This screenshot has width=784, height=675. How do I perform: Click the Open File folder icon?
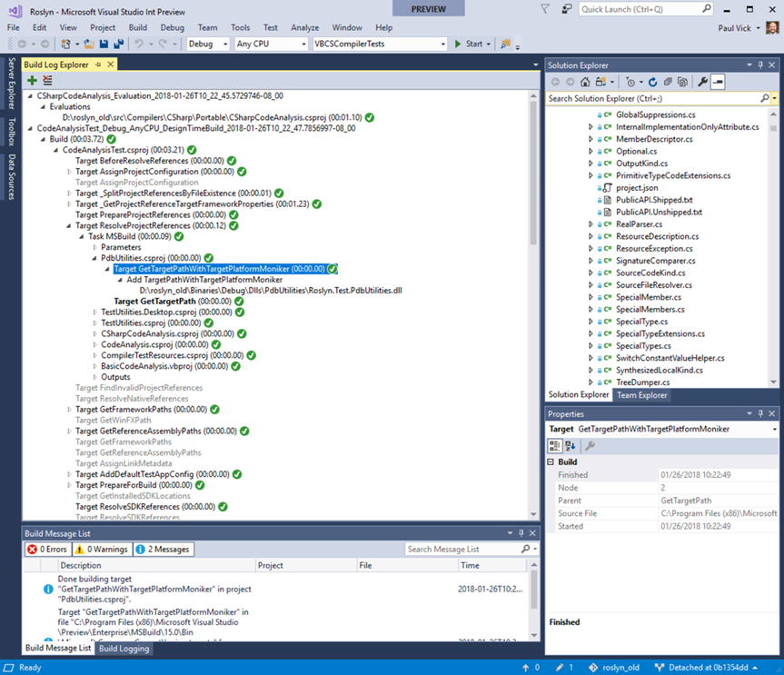point(89,44)
